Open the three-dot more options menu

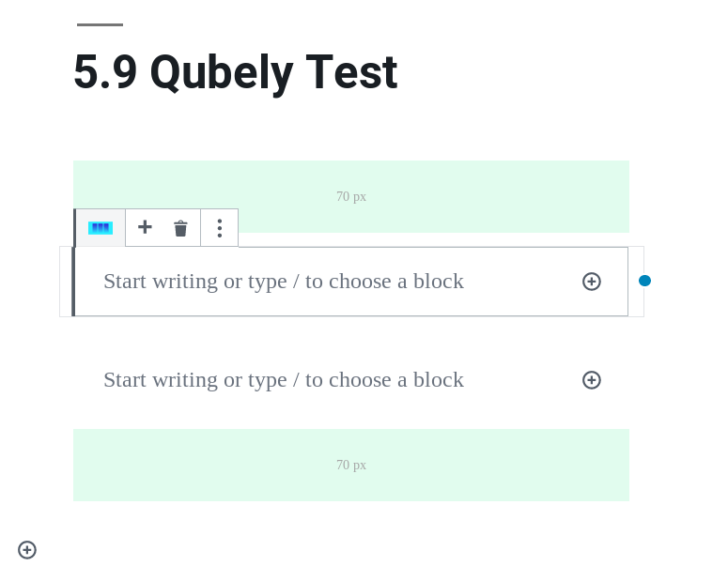[x=219, y=228]
